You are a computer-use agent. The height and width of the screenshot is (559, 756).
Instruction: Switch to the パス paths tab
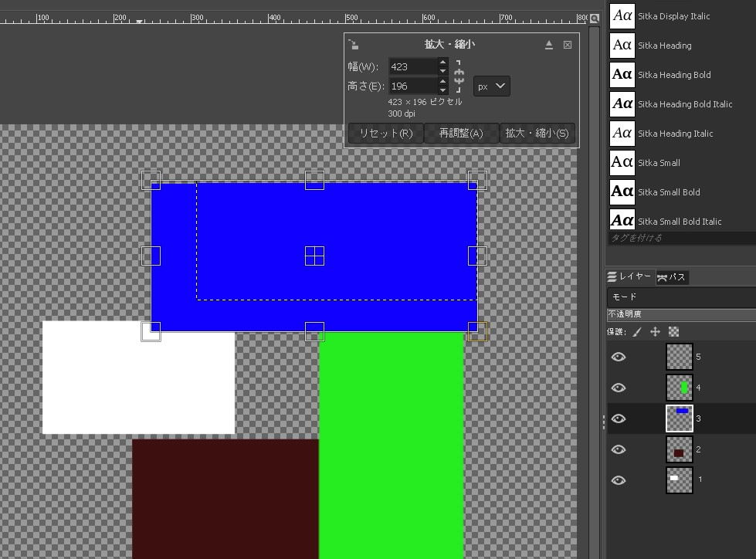(672, 277)
